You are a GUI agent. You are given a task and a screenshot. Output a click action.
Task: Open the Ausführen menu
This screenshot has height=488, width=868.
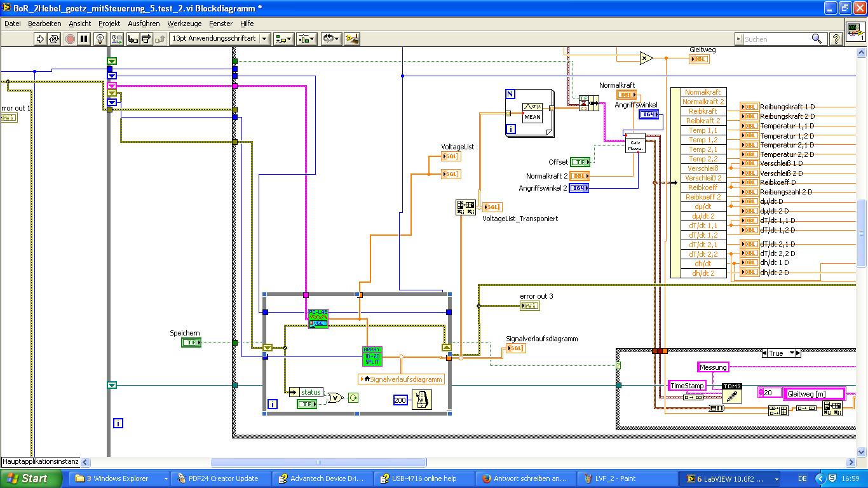pos(144,24)
